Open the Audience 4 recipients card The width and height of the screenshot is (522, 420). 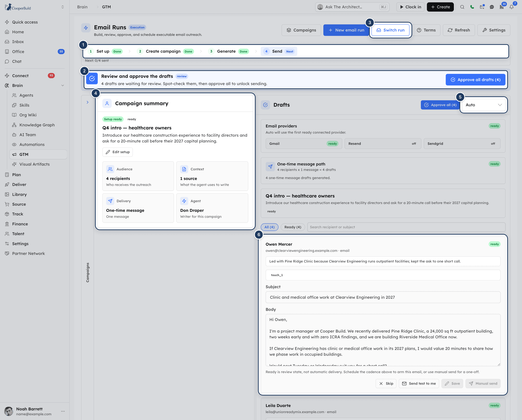click(138, 176)
